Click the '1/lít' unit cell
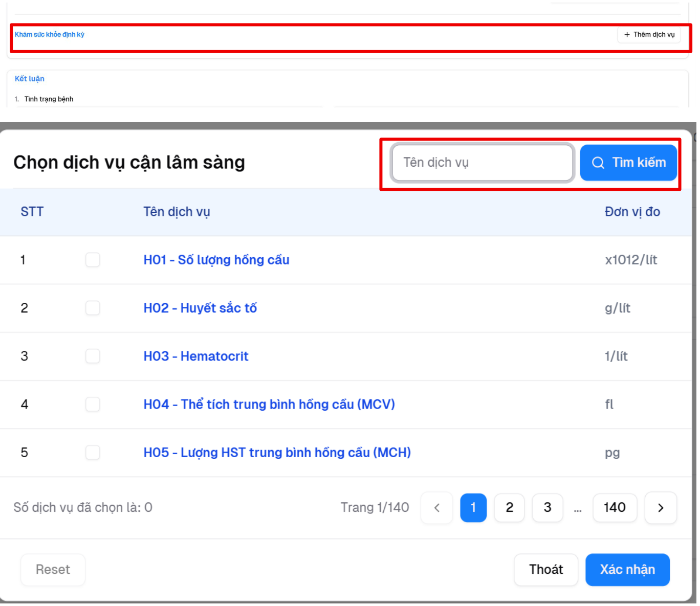Screen dimensions: 700x606 (x=616, y=356)
